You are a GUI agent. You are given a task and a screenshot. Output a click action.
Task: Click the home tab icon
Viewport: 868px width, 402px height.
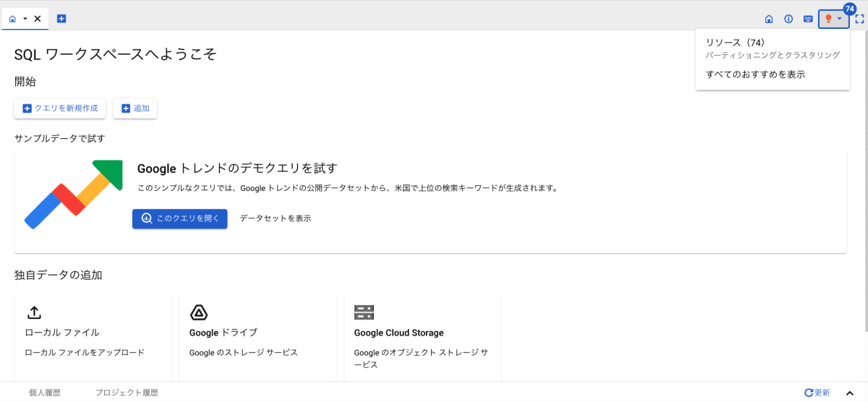tap(12, 18)
